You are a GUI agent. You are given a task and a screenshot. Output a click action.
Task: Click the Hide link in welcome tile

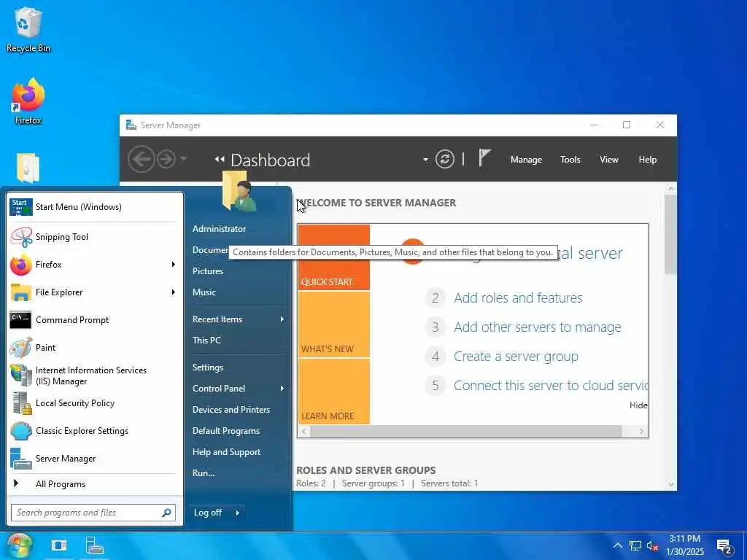pyautogui.click(x=638, y=405)
